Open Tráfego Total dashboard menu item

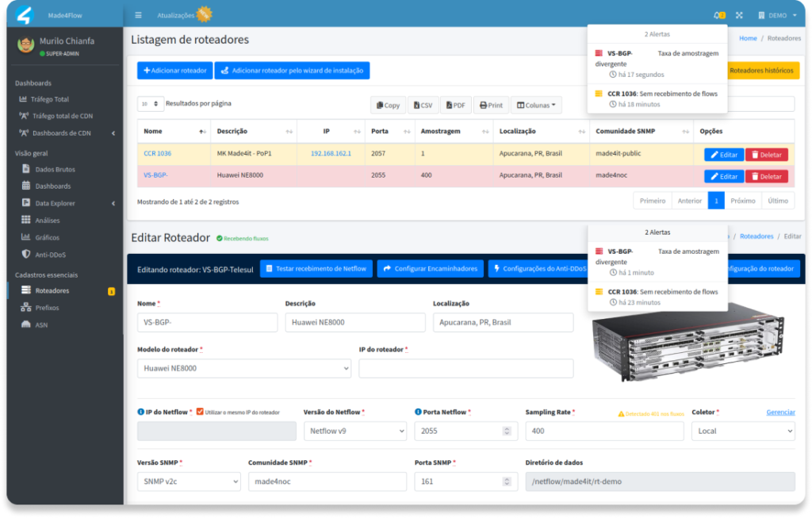tap(49, 99)
